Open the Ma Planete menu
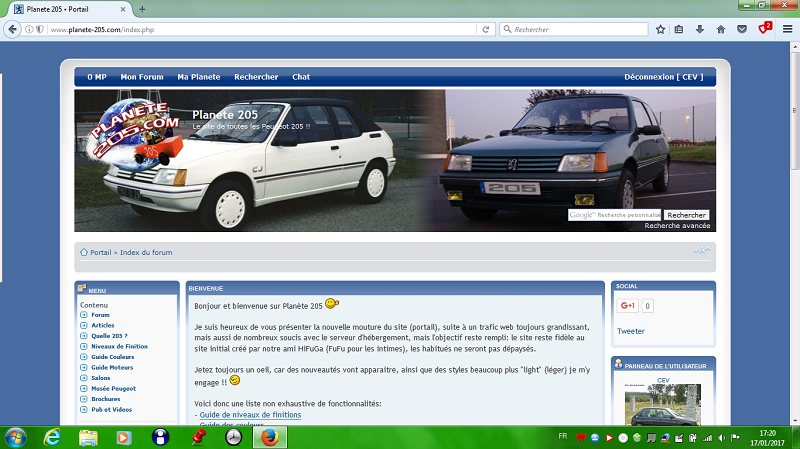The width and height of the screenshot is (800, 449). pyautogui.click(x=199, y=77)
